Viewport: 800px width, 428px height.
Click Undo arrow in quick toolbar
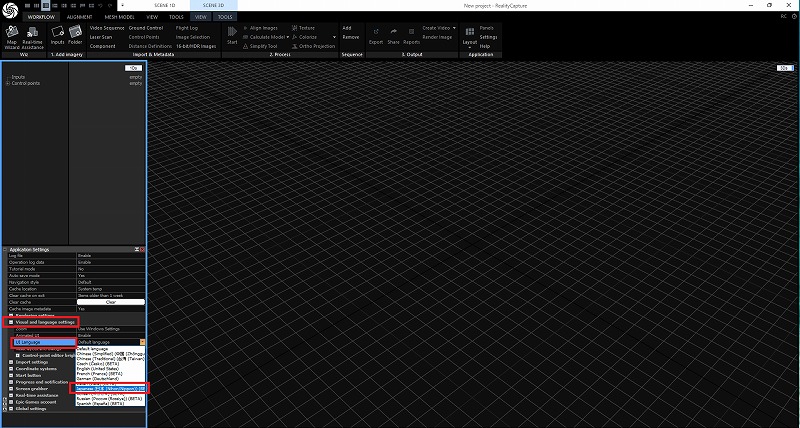click(101, 5)
